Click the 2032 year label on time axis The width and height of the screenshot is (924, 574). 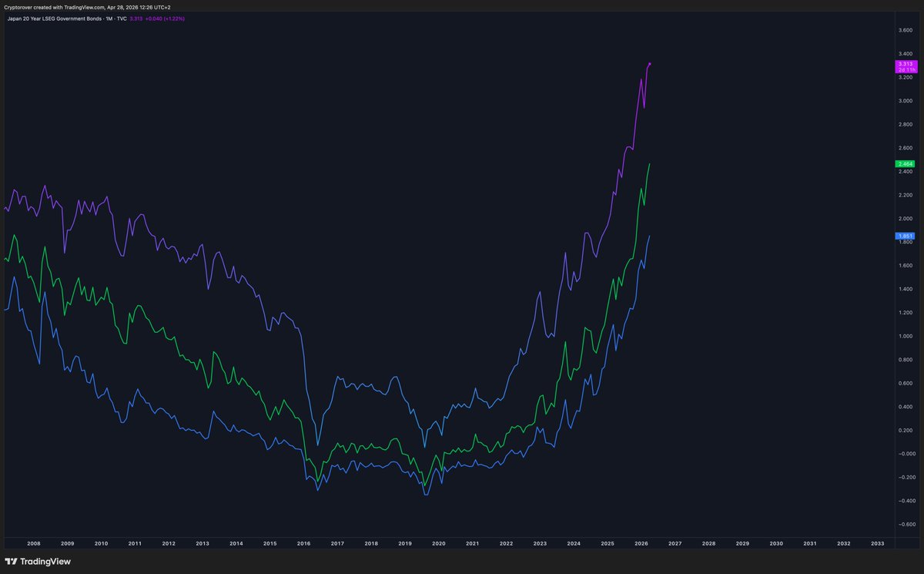tap(844, 543)
